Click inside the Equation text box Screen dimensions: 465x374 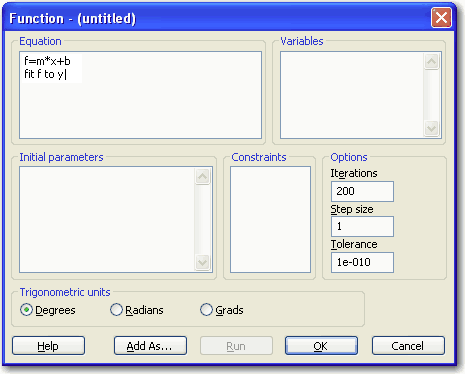click(140, 95)
